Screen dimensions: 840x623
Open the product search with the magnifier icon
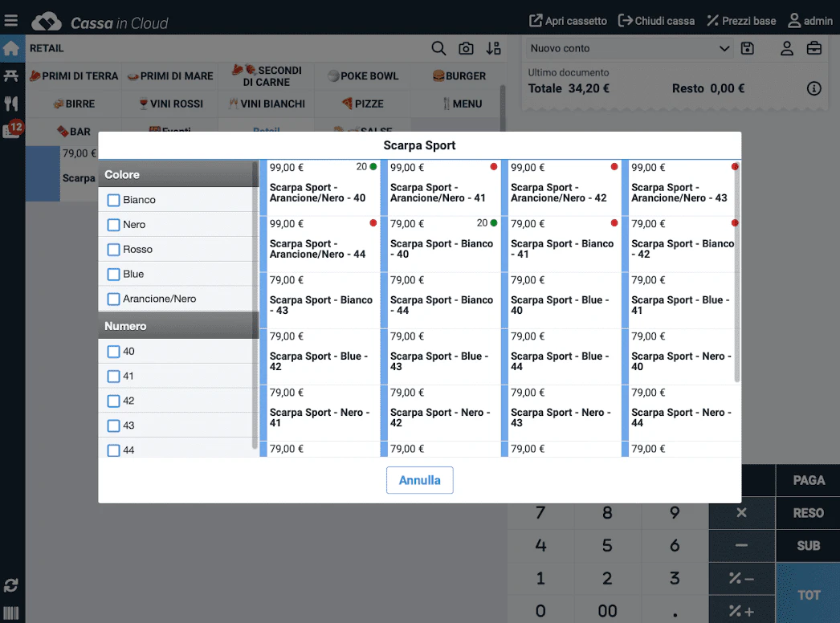click(x=438, y=48)
